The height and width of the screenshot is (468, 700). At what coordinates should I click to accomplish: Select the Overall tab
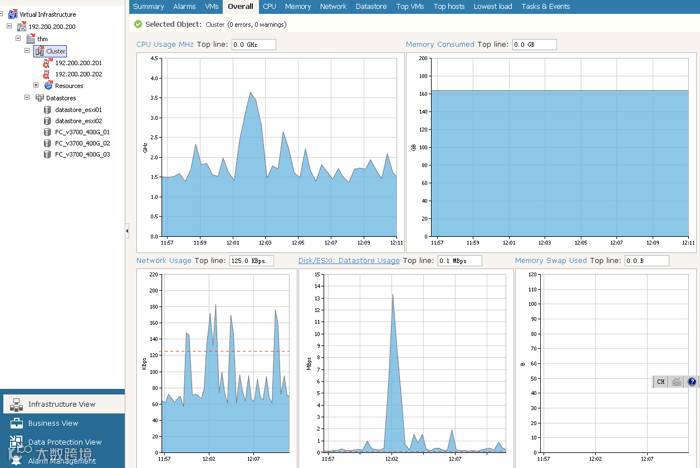point(240,6)
